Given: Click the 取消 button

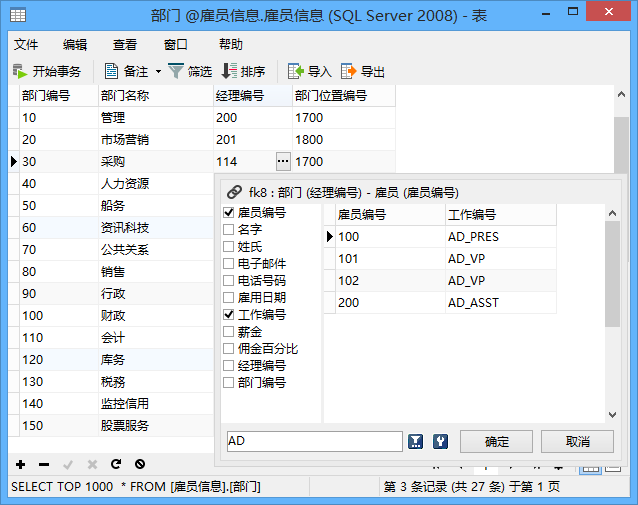Looking at the screenshot, I should pos(577,442).
